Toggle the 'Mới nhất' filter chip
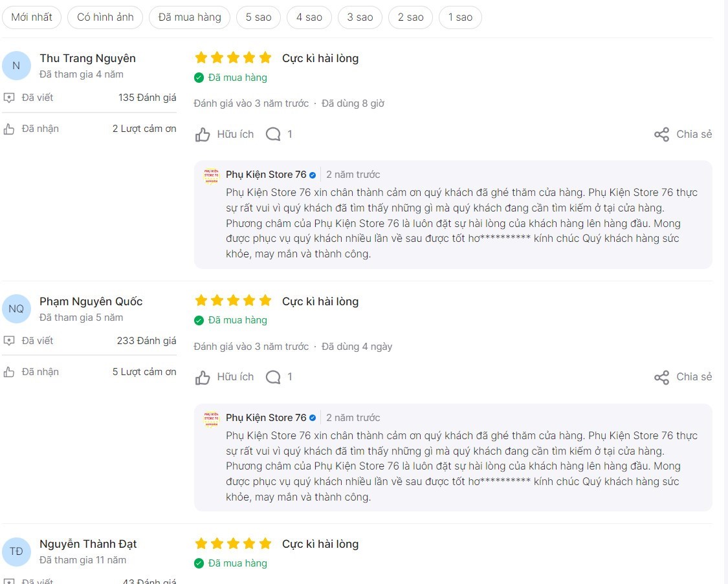The height and width of the screenshot is (584, 728). (x=32, y=17)
